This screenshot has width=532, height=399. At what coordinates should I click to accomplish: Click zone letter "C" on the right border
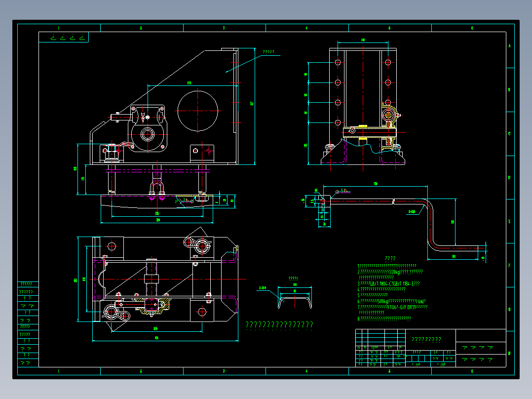[x=509, y=134]
